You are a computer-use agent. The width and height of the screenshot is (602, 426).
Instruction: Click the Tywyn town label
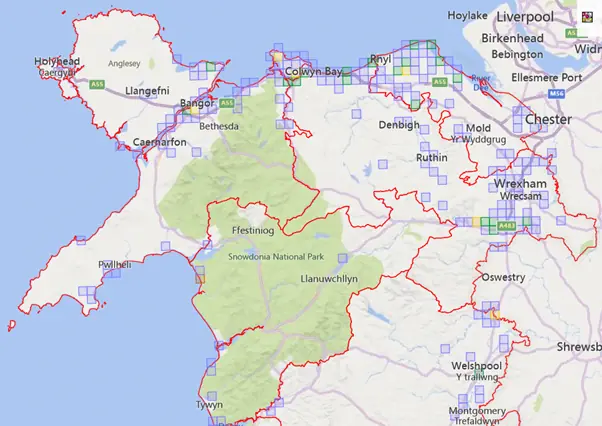[209, 405]
